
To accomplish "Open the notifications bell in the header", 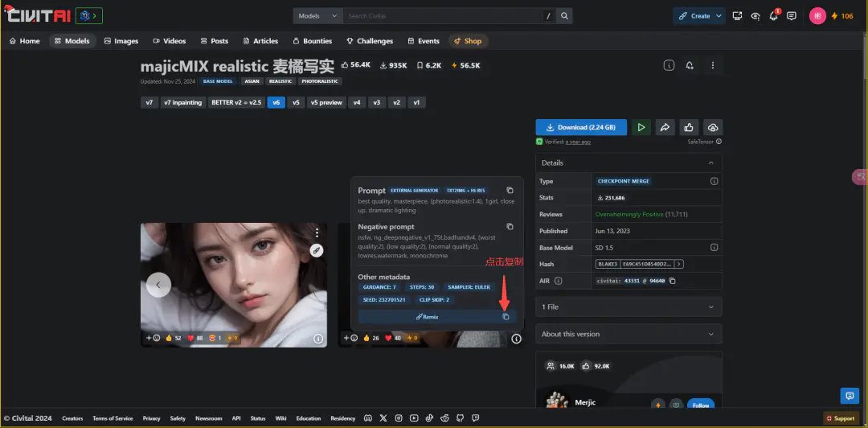I will point(773,15).
